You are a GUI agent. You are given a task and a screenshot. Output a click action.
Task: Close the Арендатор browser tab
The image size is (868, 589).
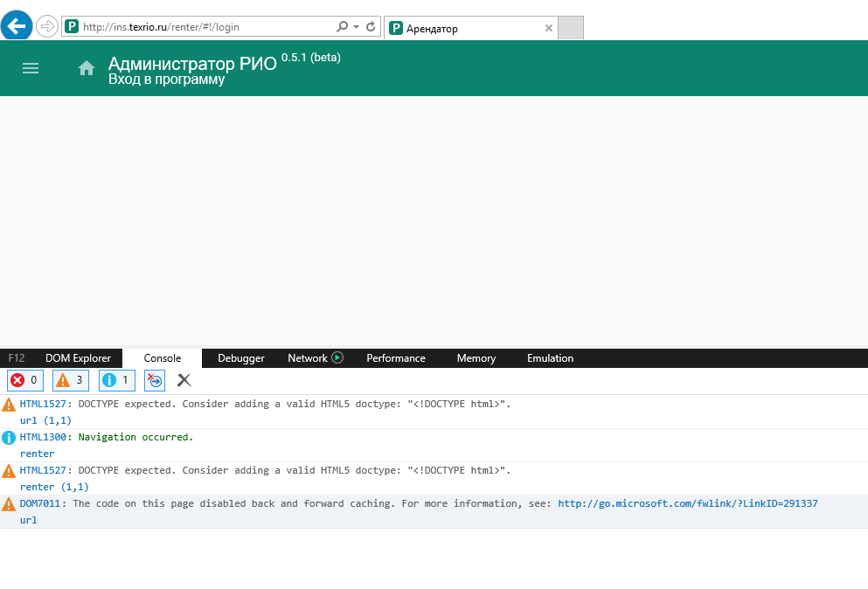(548, 28)
